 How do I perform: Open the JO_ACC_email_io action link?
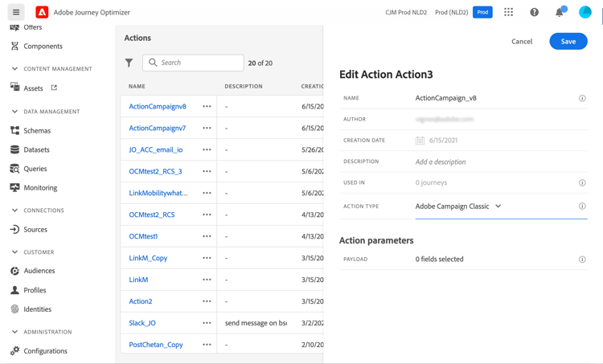[x=156, y=149]
